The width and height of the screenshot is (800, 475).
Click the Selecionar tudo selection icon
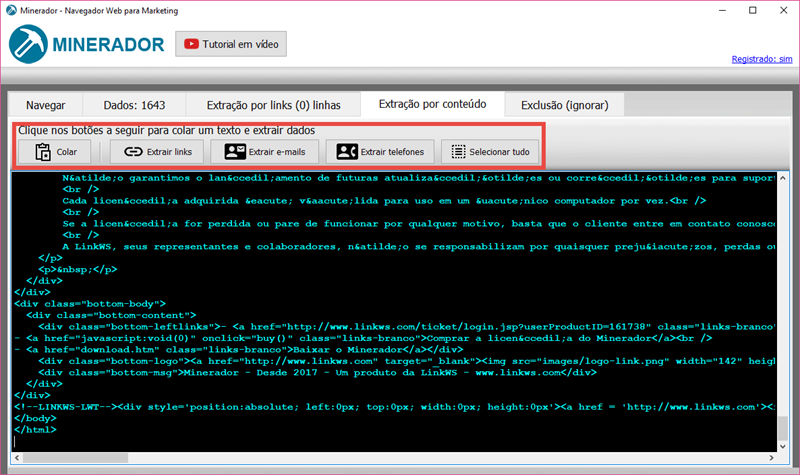click(x=458, y=152)
